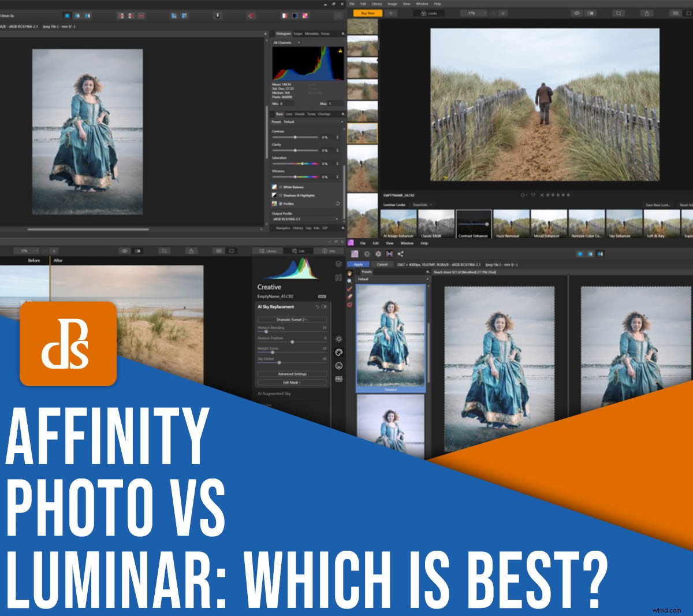Image resolution: width=693 pixels, height=616 pixels.
Task: Open the Essentials sun icon panel
Action: tap(339, 339)
